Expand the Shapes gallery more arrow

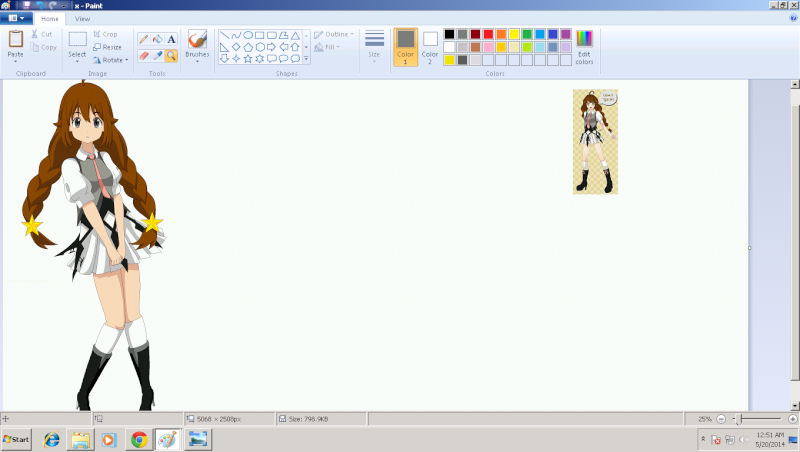pos(306,59)
